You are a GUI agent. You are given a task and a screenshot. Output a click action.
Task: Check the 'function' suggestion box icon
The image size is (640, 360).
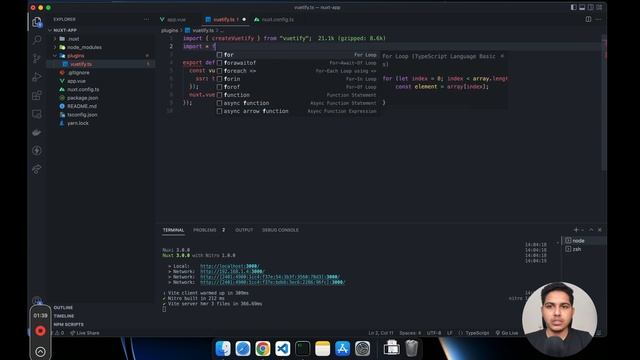(x=219, y=95)
